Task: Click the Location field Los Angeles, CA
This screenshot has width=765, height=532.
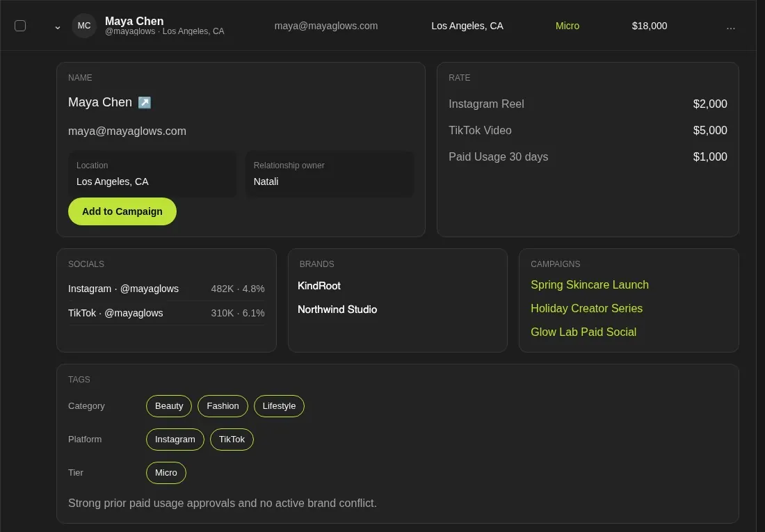Action: [x=152, y=175]
